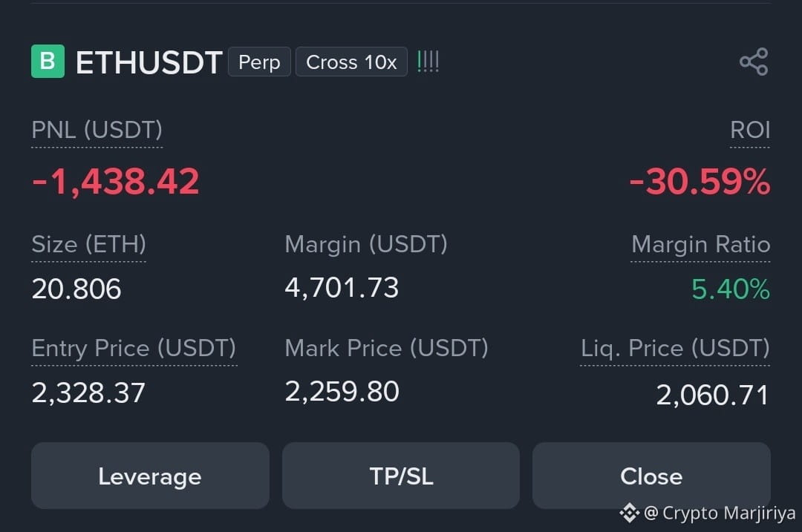Tap the Margin Ratio label
Image resolution: width=802 pixels, height=532 pixels.
(701, 244)
